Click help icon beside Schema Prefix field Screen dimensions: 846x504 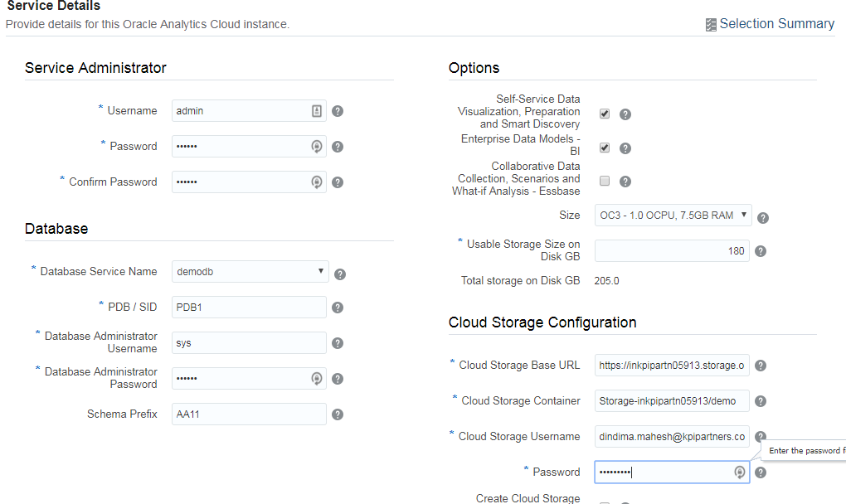(x=338, y=414)
